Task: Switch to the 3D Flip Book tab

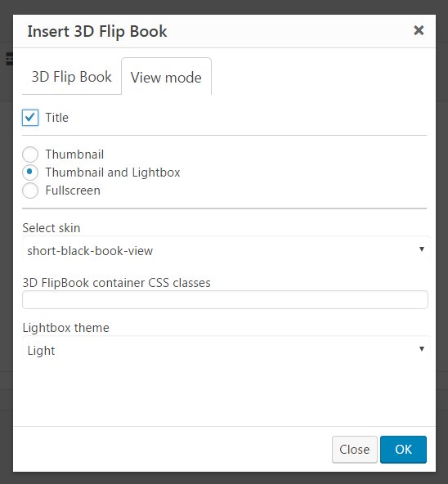Action: (72, 77)
